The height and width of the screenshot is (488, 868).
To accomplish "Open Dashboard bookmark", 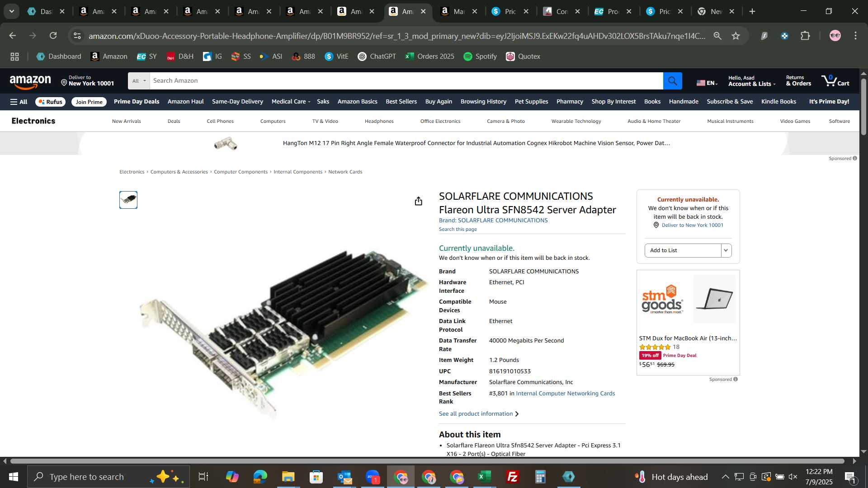I will click(59, 56).
